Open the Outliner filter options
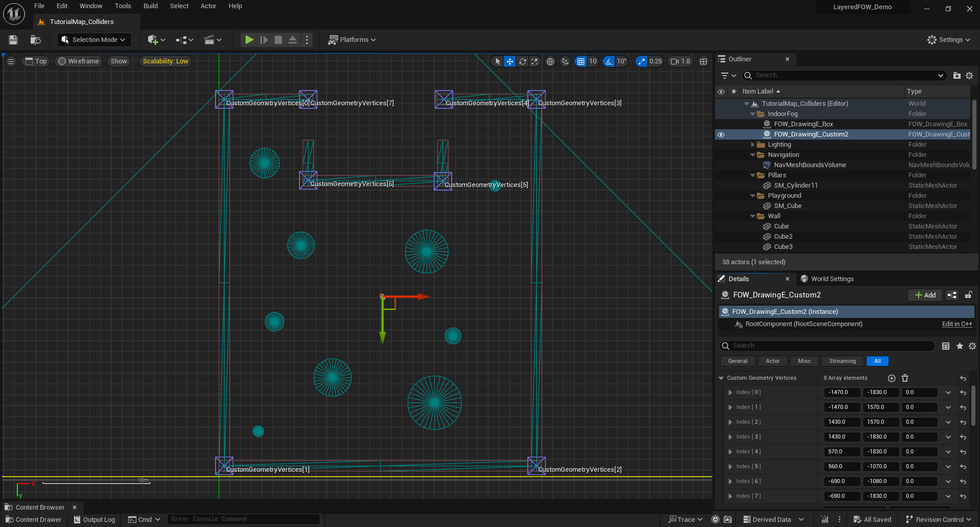This screenshot has width=980, height=527. (728, 76)
